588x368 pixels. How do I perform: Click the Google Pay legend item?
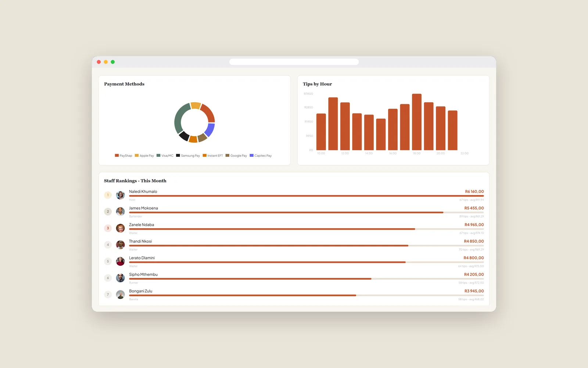coord(236,156)
